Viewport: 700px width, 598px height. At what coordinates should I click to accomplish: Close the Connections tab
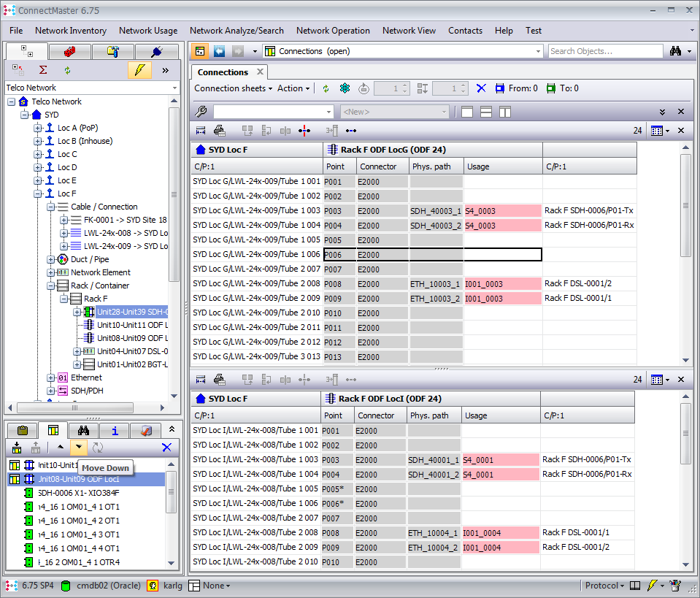click(x=260, y=72)
